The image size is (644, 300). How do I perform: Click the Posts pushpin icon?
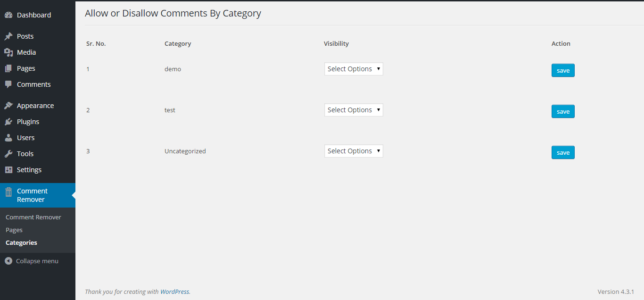tap(8, 36)
